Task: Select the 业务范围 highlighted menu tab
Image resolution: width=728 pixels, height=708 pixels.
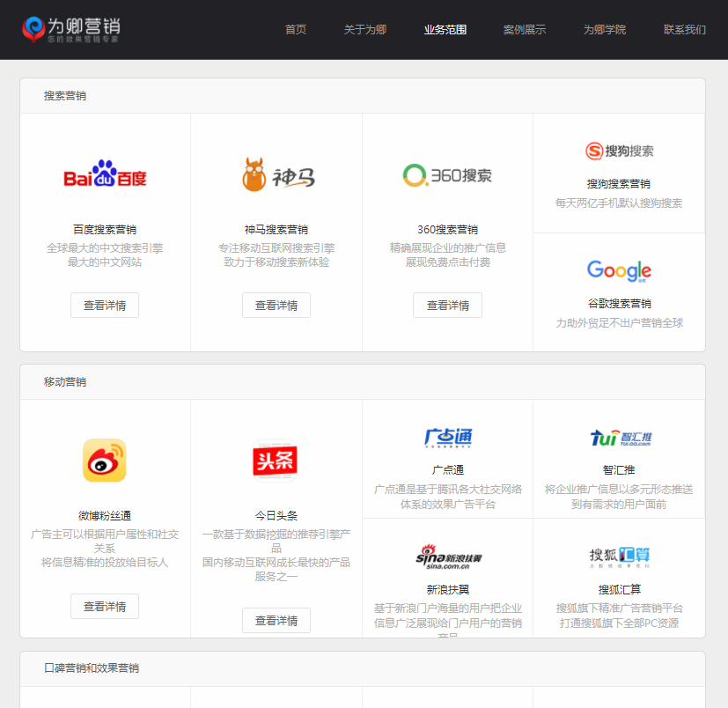Action: point(445,29)
